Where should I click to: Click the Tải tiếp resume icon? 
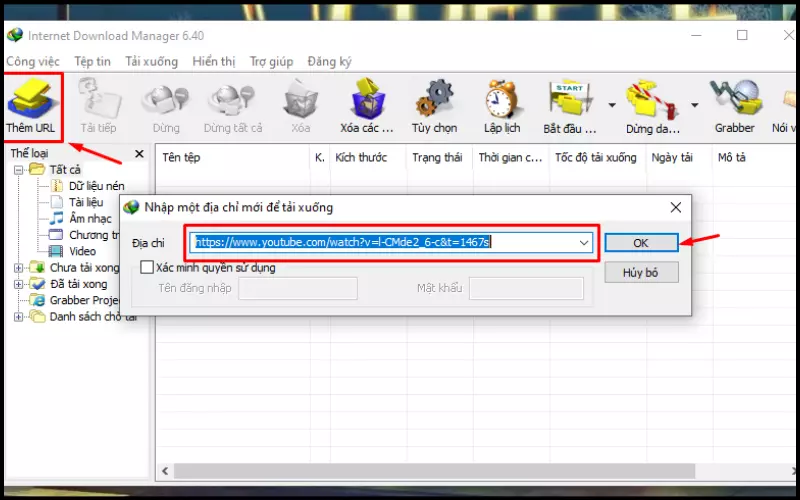click(x=99, y=97)
